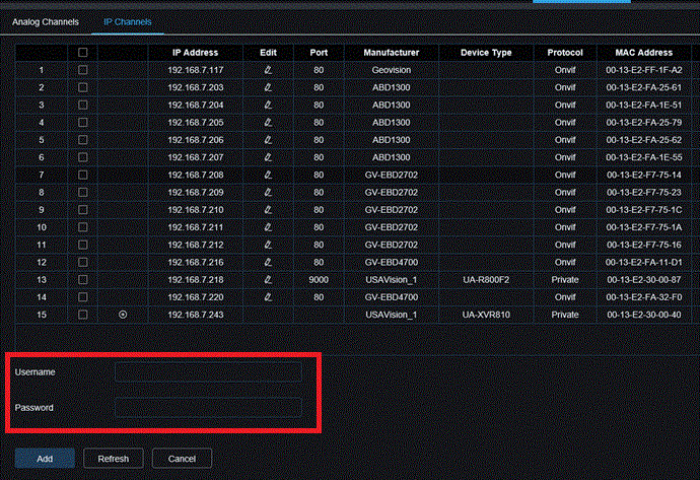Viewport: 700px width, 480px height.
Task: Tick the checkbox for USAVision_1 row 13
Action: [x=83, y=280]
